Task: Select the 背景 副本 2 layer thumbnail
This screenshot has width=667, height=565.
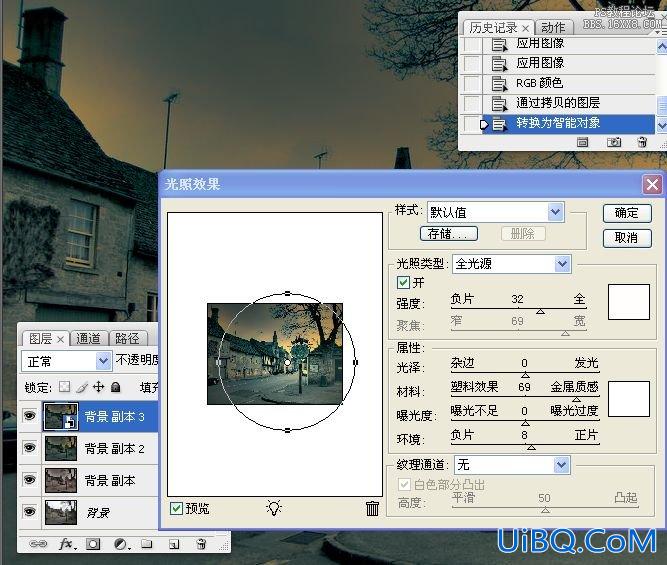Action: (61, 448)
